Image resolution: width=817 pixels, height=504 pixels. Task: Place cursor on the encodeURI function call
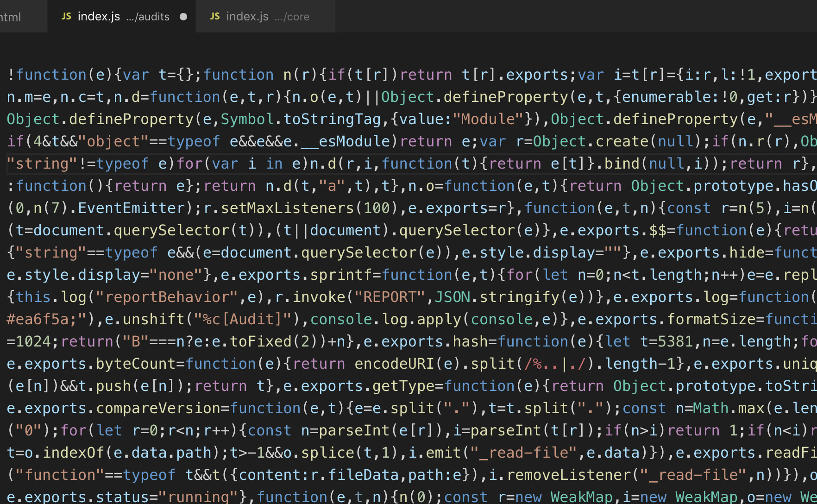pyautogui.click(x=394, y=364)
